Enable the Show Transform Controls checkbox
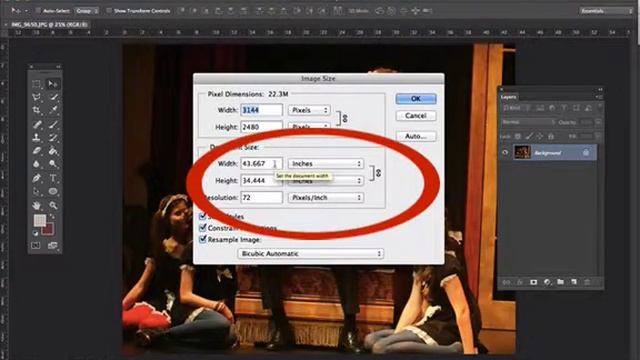Viewport: 640px width, 360px height. (109, 11)
